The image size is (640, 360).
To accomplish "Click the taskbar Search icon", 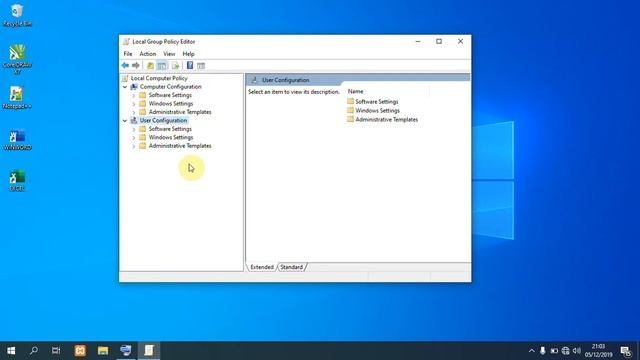I will pyautogui.click(x=34, y=351).
